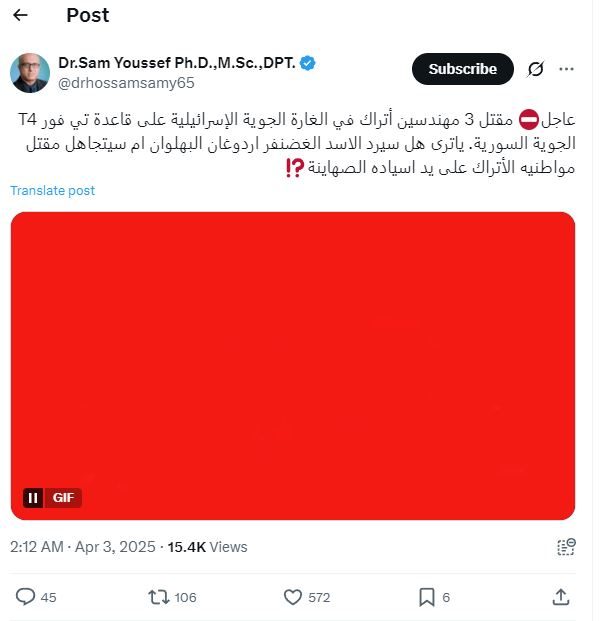Click the Translate post link

(x=53, y=190)
